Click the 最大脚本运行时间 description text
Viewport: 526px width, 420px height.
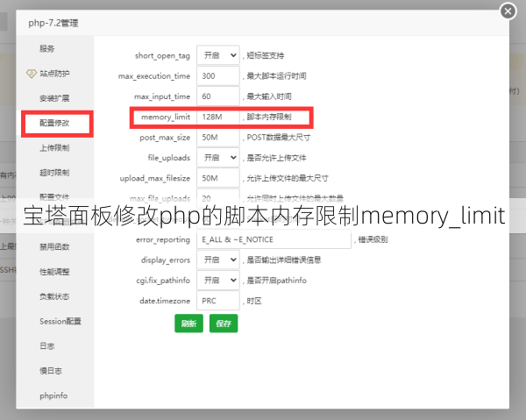pyautogui.click(x=276, y=75)
